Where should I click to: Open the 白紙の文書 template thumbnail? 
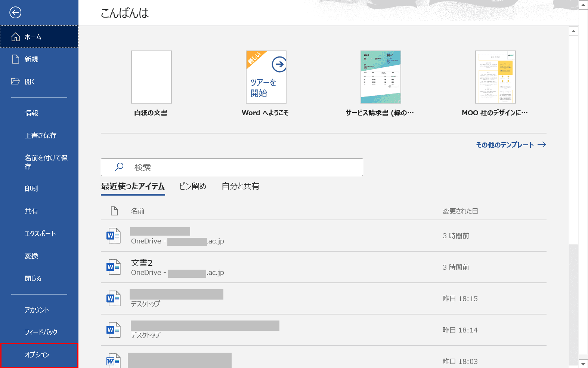point(151,77)
